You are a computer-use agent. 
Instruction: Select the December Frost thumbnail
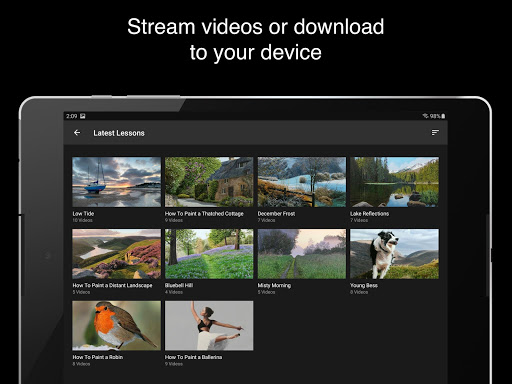pyautogui.click(x=302, y=182)
